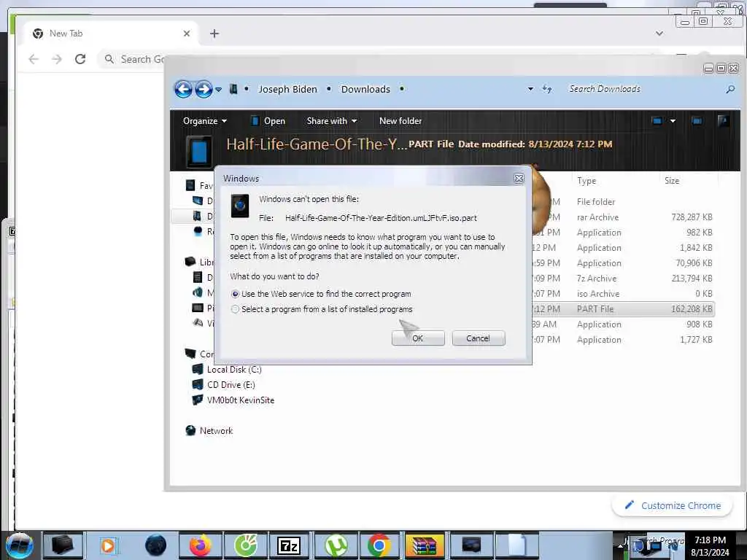
Task: Select 'Select a program from a list' option
Action: click(x=235, y=309)
